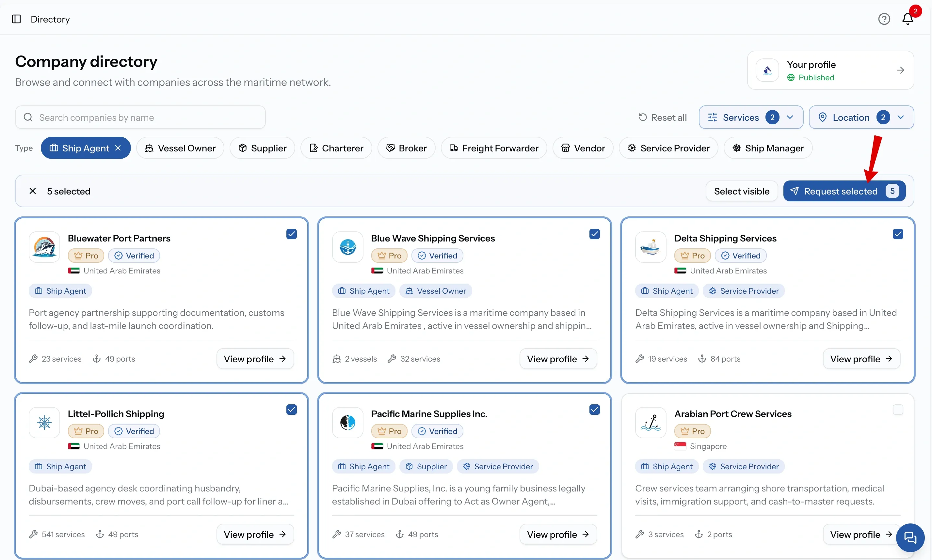
Task: Click the 2 vessels stat on Blue Wave
Action: point(355,359)
